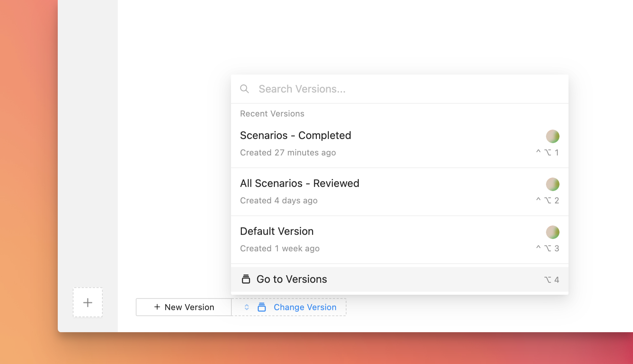Click the plus icon in New Version button
The image size is (633, 364).
coord(157,307)
